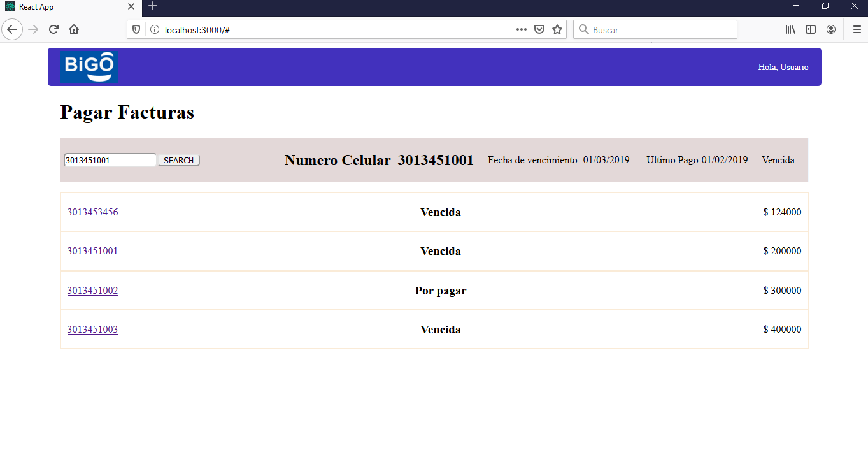Click the browser forward arrow
Screen dimensions: 868x457
click(33, 29)
